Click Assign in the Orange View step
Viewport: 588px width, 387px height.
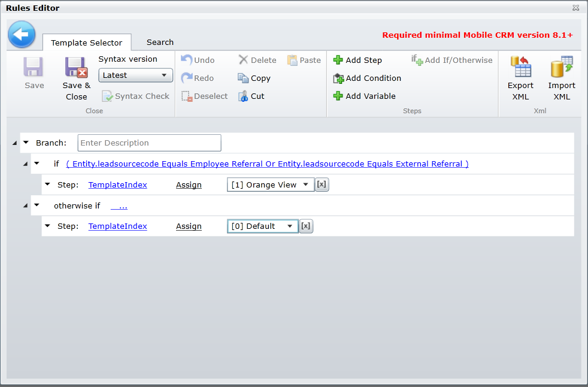pyautogui.click(x=189, y=185)
